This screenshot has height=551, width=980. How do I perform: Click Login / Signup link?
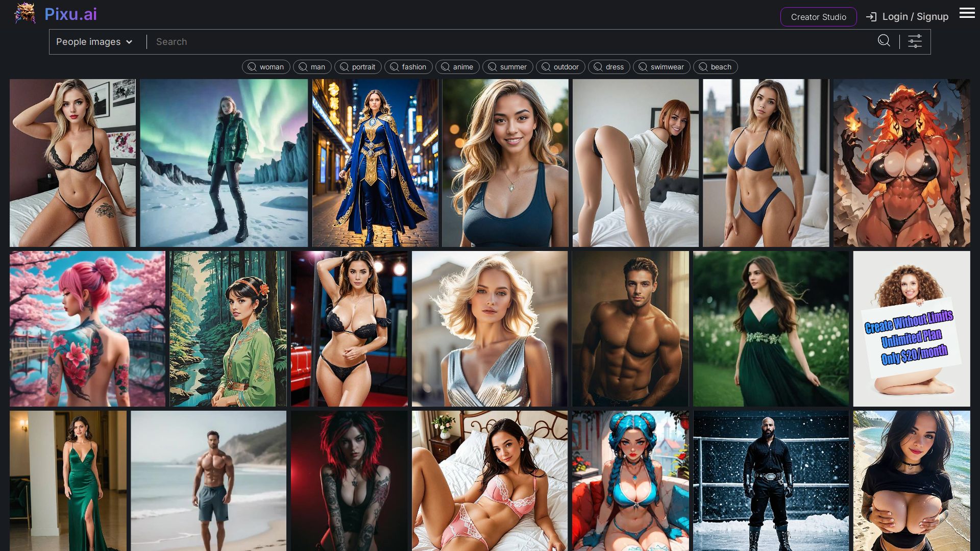click(x=915, y=17)
